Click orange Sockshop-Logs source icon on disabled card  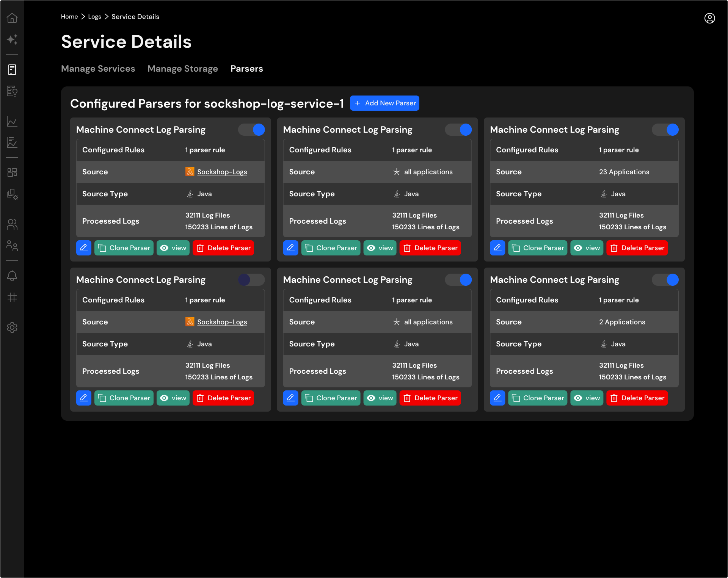tap(190, 322)
